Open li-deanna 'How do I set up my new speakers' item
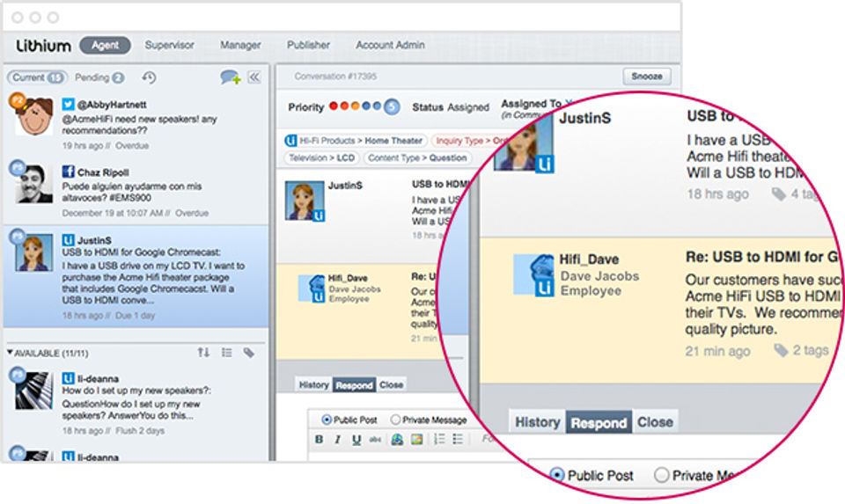This screenshot has width=845, height=504. point(136,404)
